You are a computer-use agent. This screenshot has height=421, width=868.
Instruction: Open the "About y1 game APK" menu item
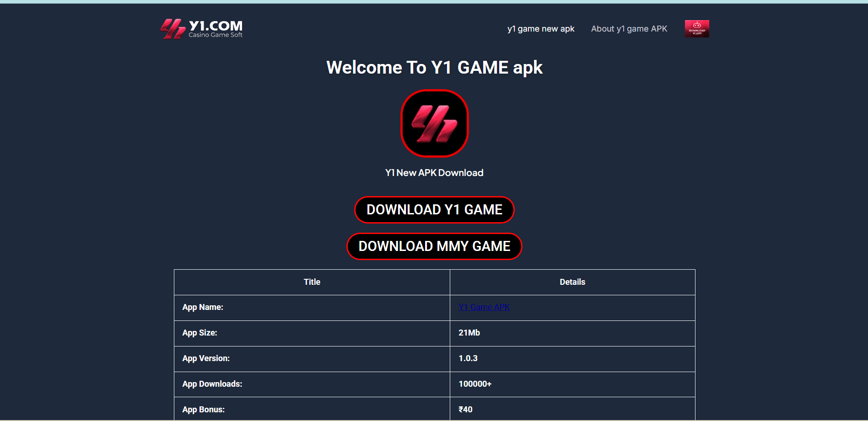pos(629,28)
